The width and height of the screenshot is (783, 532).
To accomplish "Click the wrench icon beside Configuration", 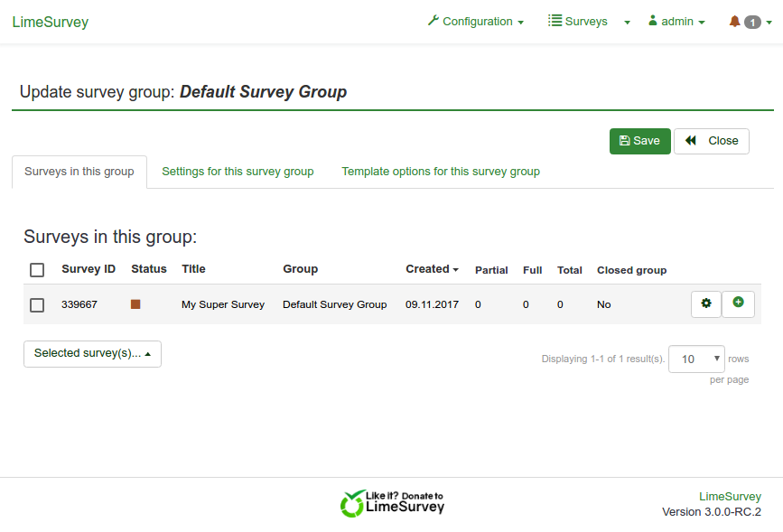I will coord(433,21).
